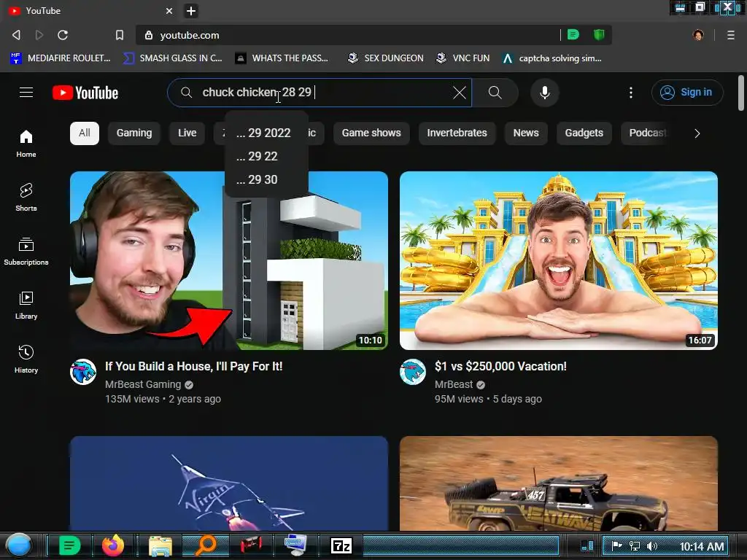
Task: Click the page vertical scrollbar
Action: click(x=741, y=93)
